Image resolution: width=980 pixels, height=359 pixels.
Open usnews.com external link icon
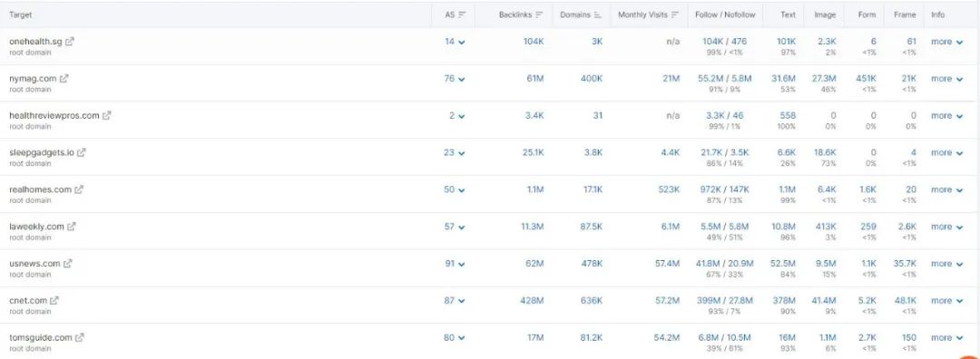[67, 264]
